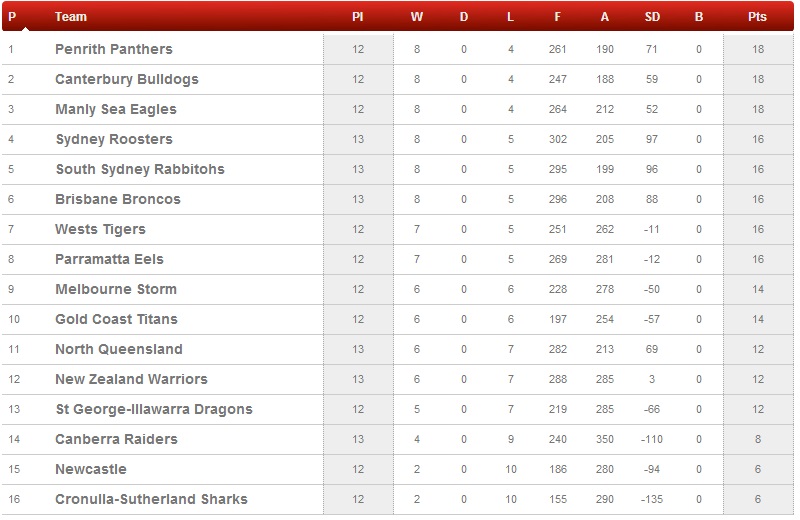Click the New Zealand Warriors link
Screen dimensions: 800x520
point(131,379)
